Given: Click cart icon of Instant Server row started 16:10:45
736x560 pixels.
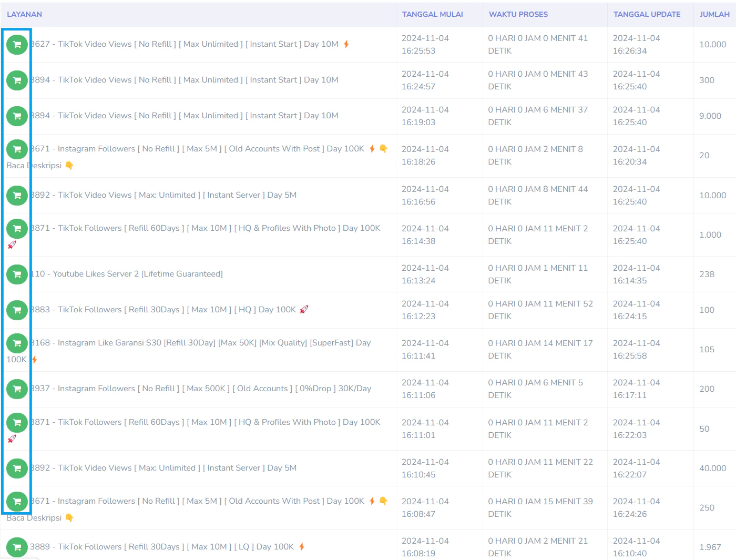Looking at the screenshot, I should click(17, 469).
